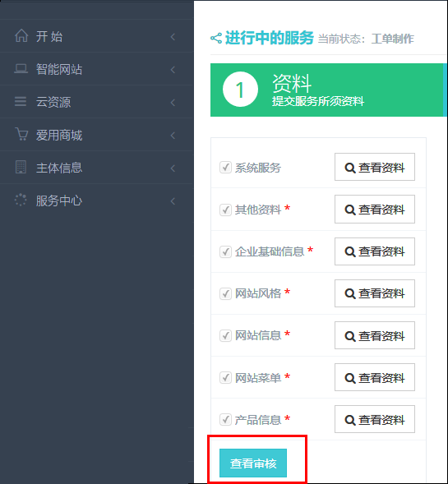Image resolution: width=448 pixels, height=484 pixels.
Task: Click the green 资料 step banner
Action: (328, 90)
